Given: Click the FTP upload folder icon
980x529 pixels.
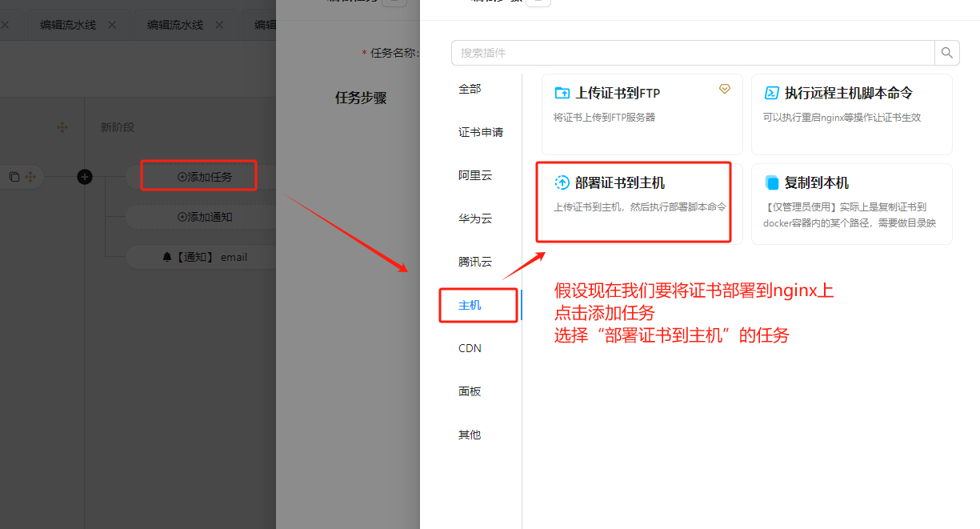Looking at the screenshot, I should pyautogui.click(x=562, y=93).
